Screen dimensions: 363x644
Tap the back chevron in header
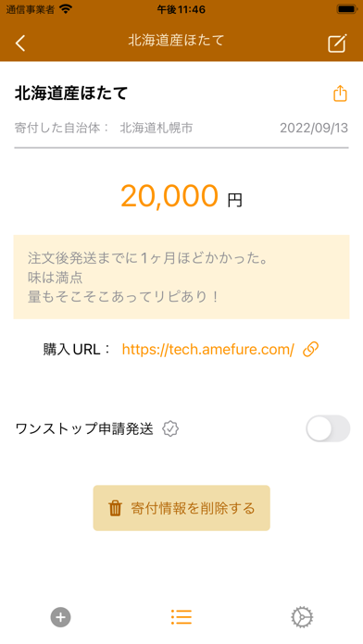20,43
